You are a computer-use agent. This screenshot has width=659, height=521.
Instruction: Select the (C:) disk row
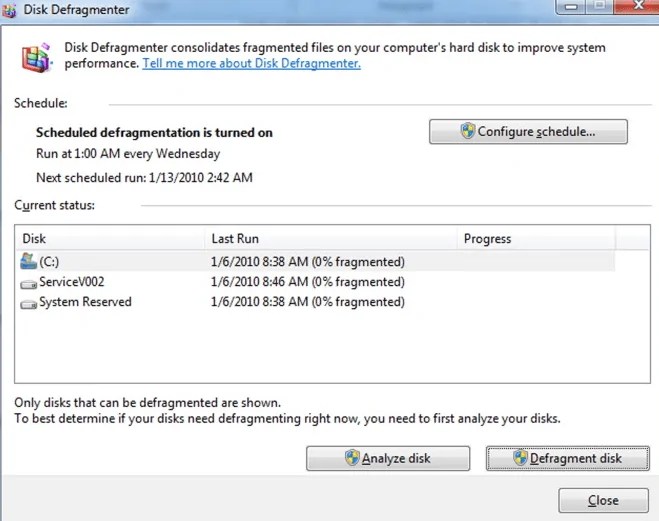coord(315,261)
